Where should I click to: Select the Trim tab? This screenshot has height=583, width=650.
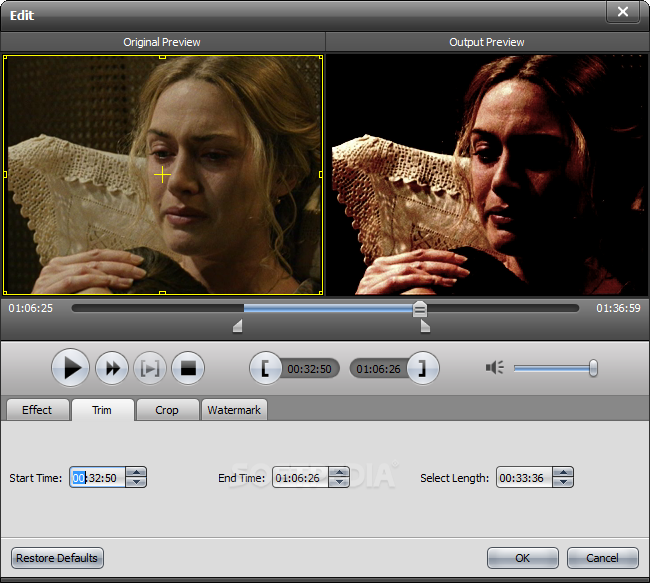[102, 410]
